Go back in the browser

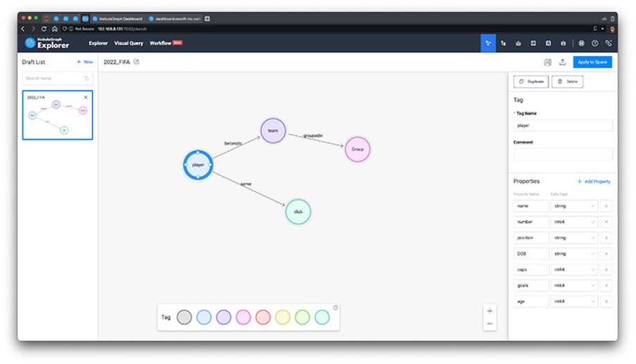[23, 29]
